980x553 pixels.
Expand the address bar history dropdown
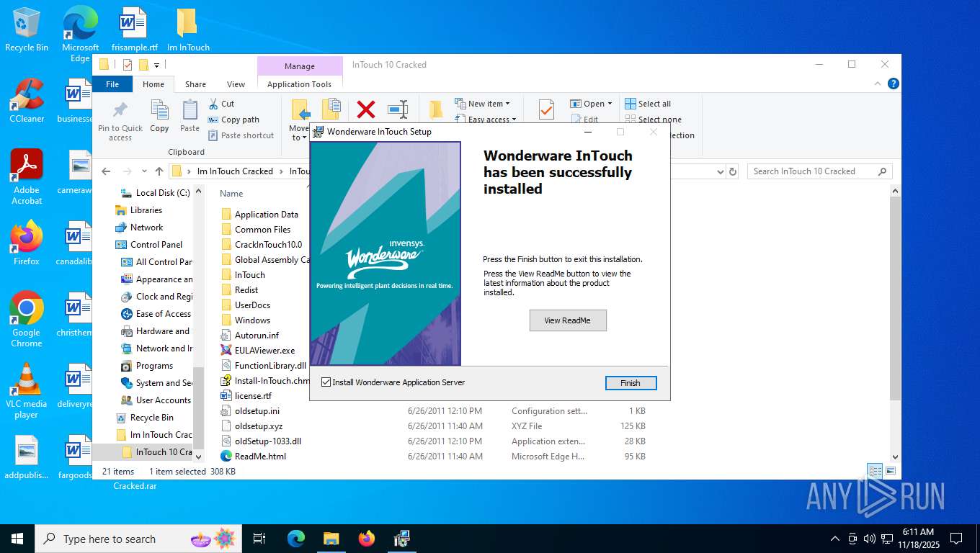click(720, 171)
